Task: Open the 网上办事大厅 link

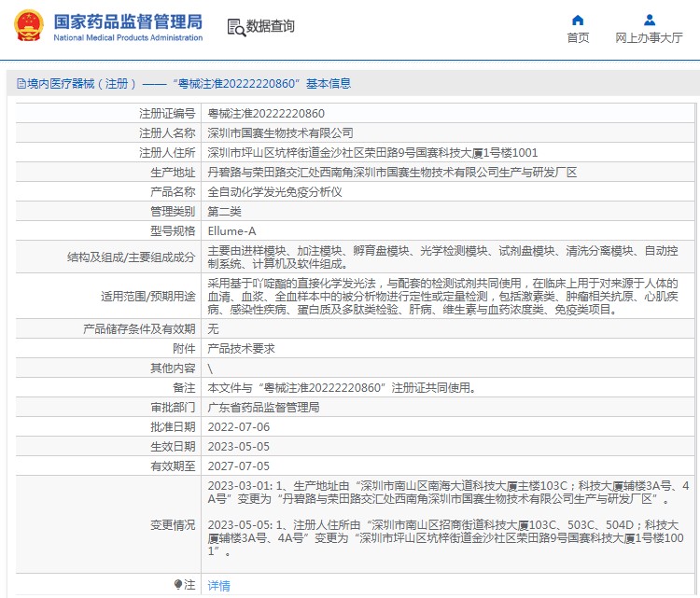Action: click(649, 38)
